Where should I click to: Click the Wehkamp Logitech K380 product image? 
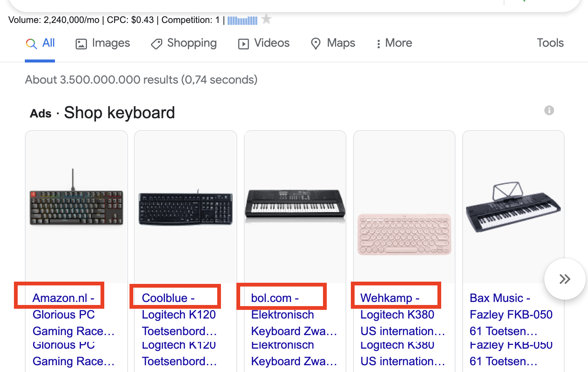coord(404,233)
